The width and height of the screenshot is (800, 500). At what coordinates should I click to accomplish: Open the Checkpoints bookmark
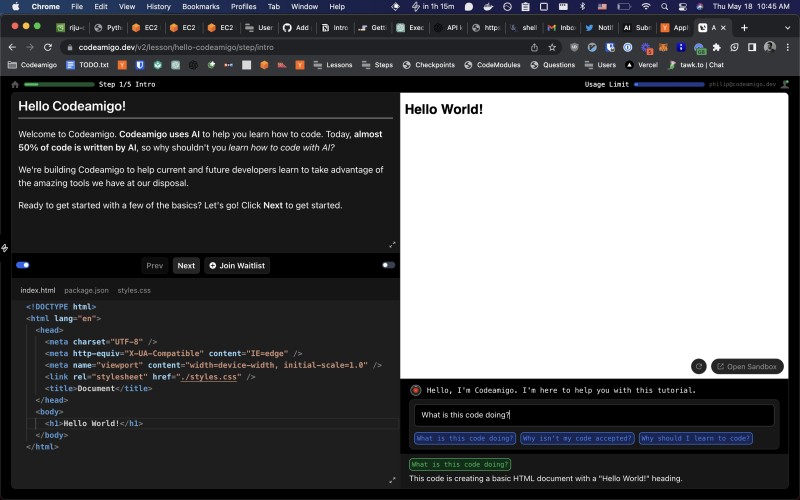[x=429, y=65]
